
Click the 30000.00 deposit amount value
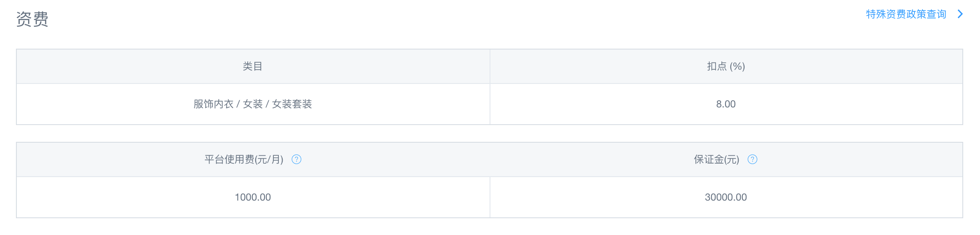(726, 197)
